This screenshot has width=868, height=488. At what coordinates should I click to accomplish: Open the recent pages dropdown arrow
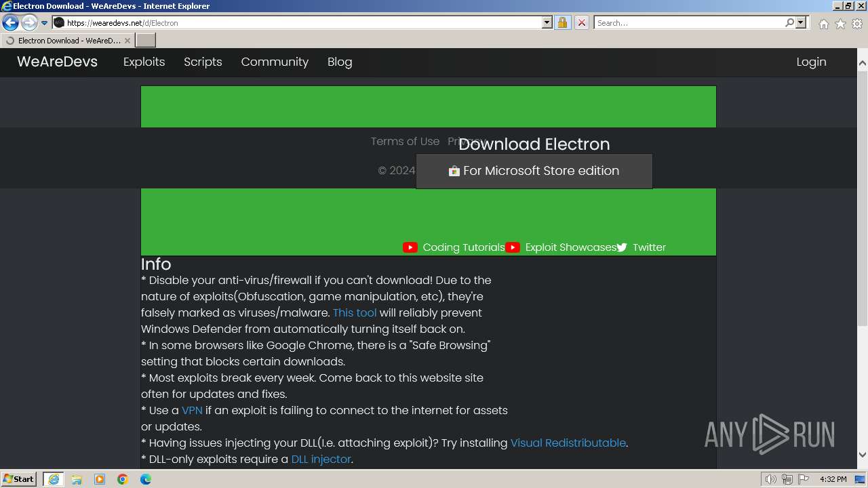[x=45, y=23]
